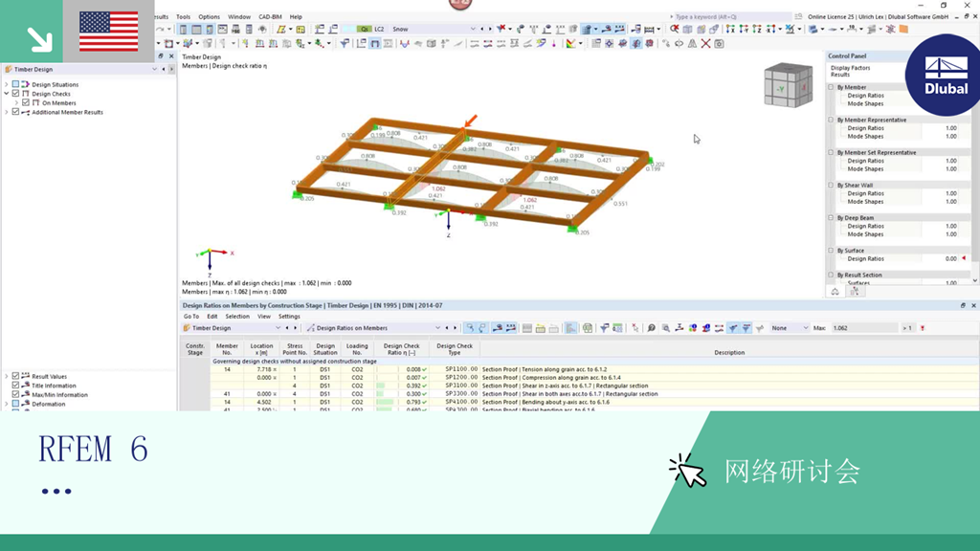Viewport: 980px width, 551px height.
Task: Click the red X delete icon in toolbar
Action: (705, 44)
